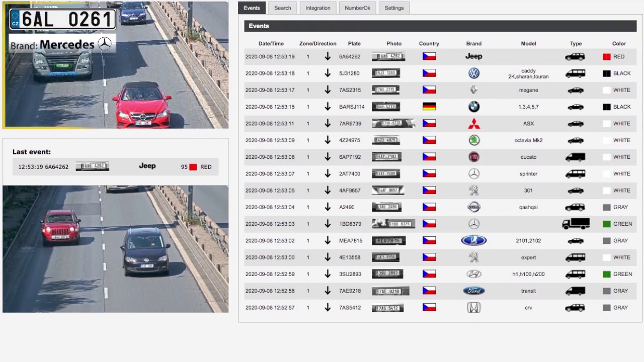Click the Czech flag in row 6A64262
Screen dimensions: 644x362
pyautogui.click(x=429, y=56)
